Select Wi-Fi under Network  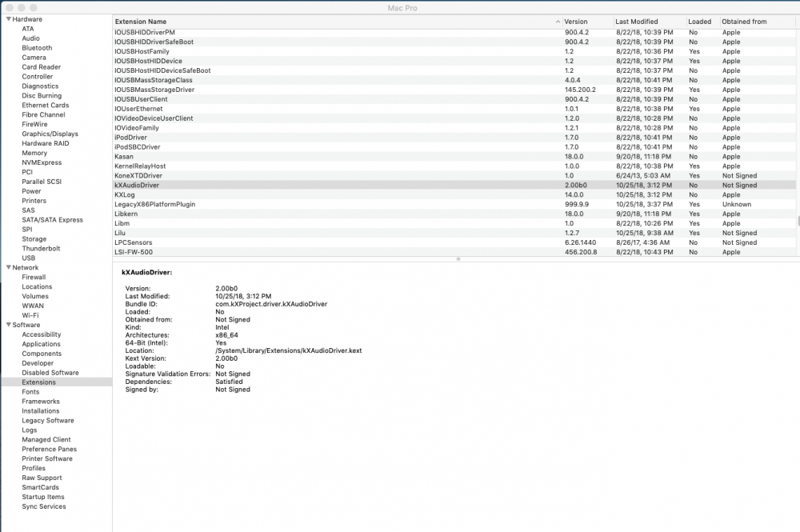(x=30, y=315)
